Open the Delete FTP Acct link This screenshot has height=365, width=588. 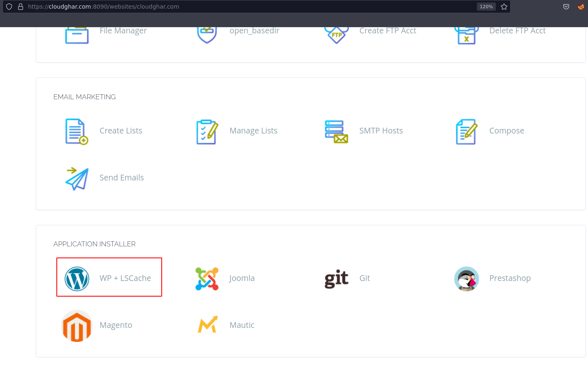[517, 31]
